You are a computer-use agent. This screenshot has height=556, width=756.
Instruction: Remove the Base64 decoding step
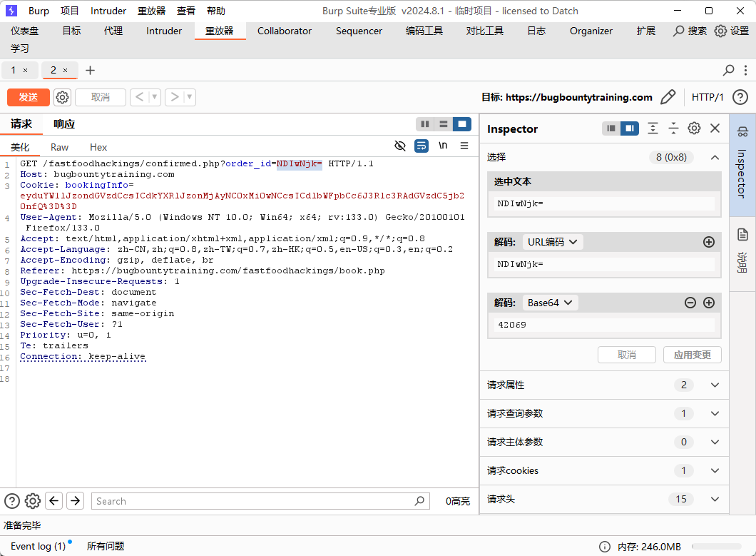coord(690,303)
